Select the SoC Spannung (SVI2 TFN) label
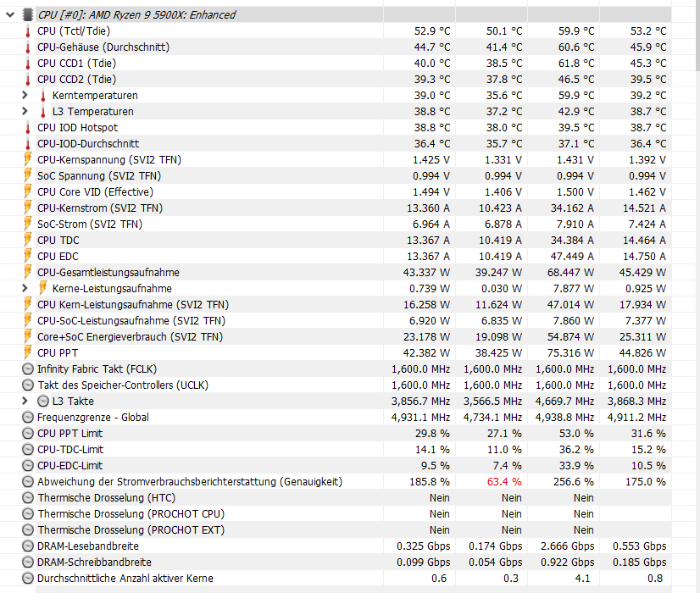Image resolution: width=700 pixels, height=593 pixels. (x=98, y=176)
